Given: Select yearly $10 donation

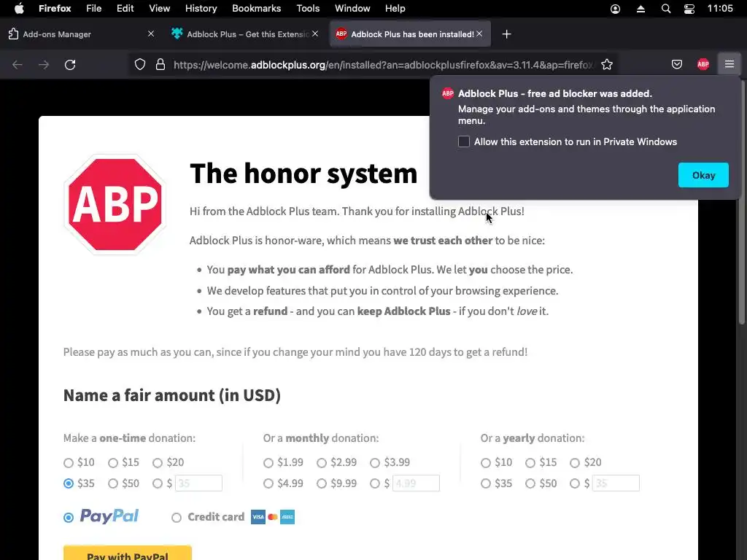Looking at the screenshot, I should coord(485,463).
